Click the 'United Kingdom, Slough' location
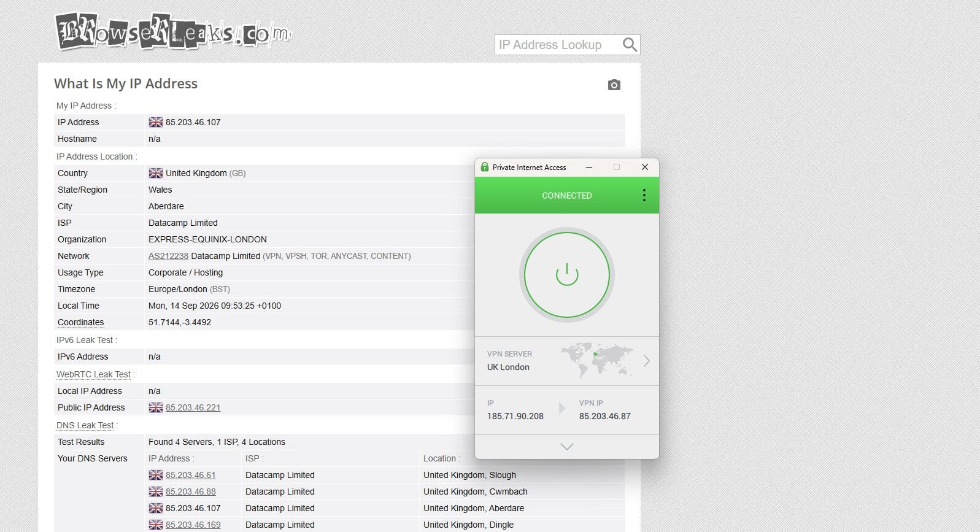 [x=469, y=475]
